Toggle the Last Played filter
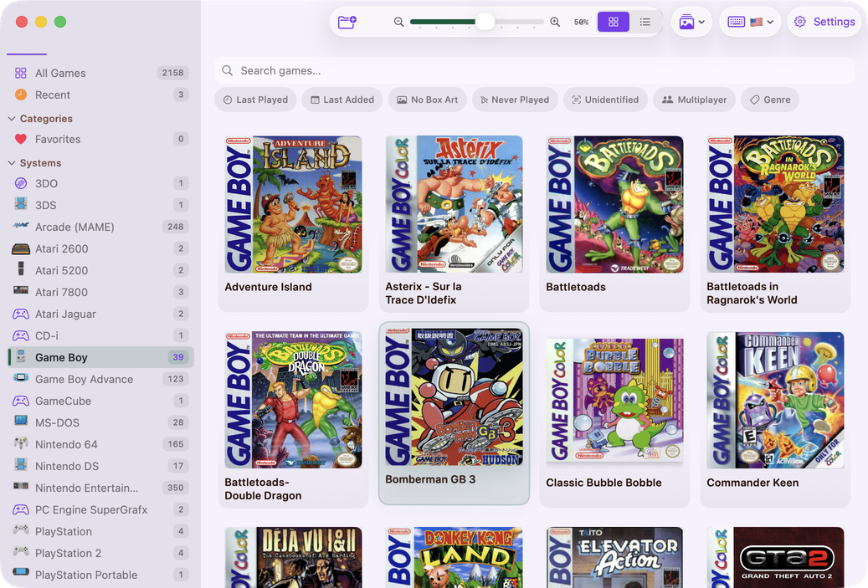Screen dimensions: 868x588 (x=255, y=100)
